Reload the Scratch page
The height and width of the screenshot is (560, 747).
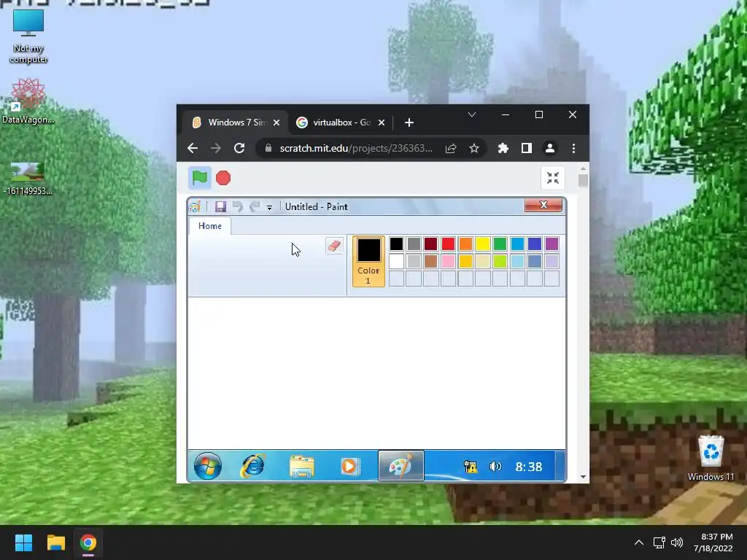tap(239, 148)
